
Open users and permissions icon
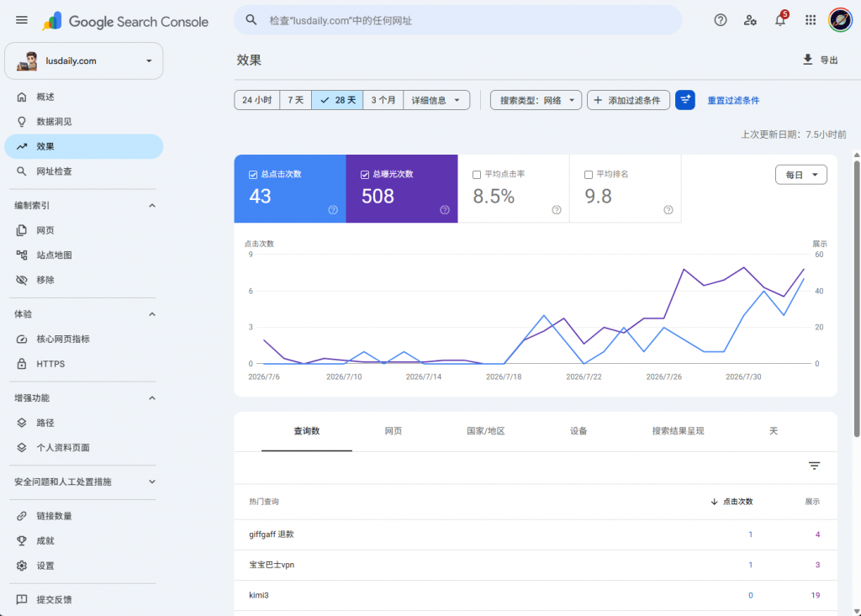[750, 20]
